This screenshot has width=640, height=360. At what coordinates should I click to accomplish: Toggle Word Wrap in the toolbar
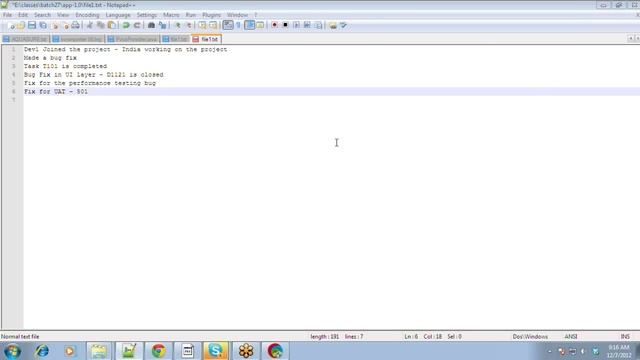[x=228, y=25]
